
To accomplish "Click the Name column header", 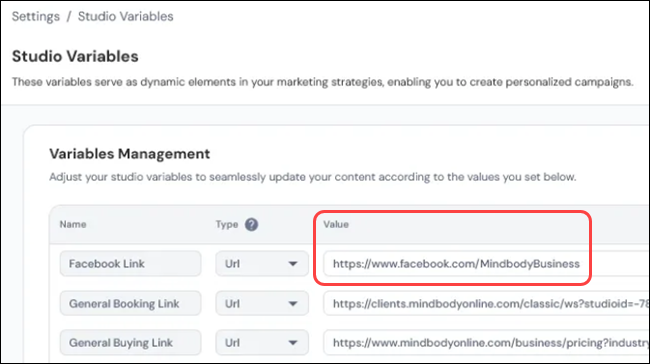I will (73, 224).
